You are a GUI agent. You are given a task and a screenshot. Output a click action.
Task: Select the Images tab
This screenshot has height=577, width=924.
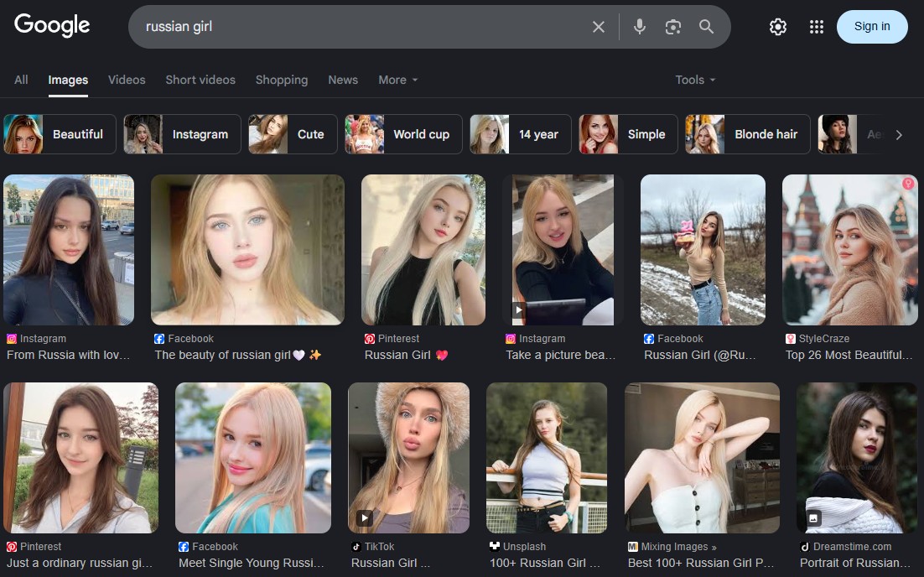(68, 81)
